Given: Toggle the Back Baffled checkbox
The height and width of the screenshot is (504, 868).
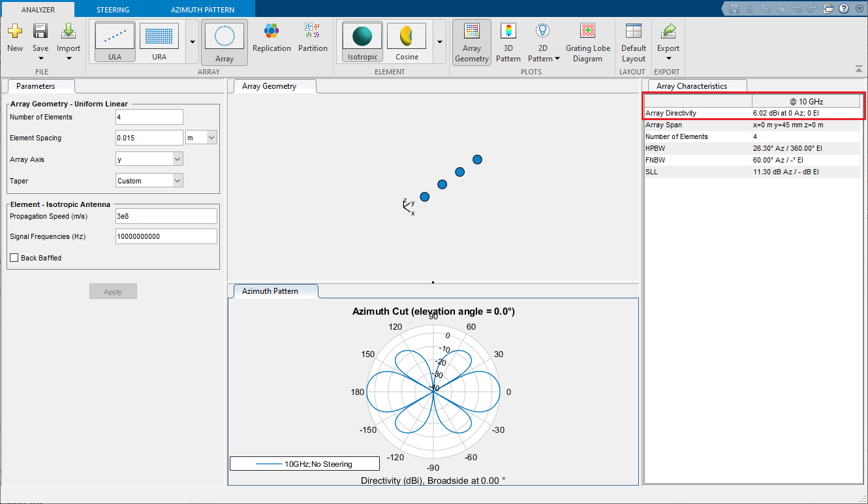Looking at the screenshot, I should (x=14, y=258).
